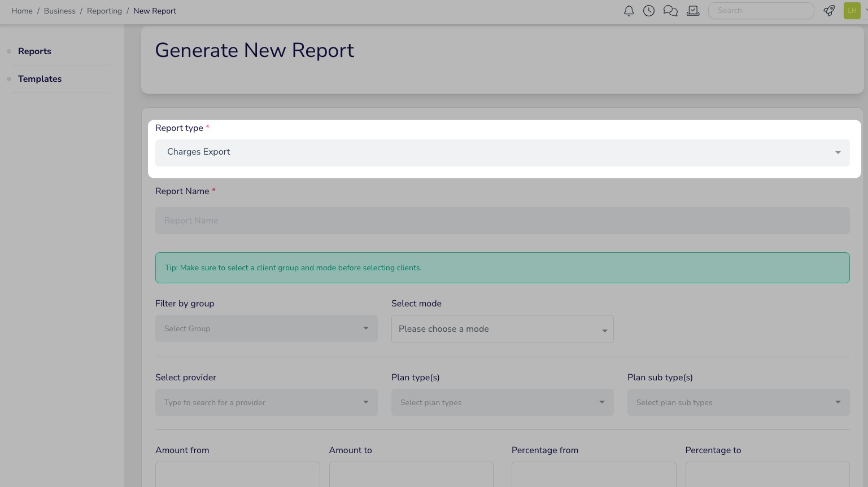Expand the Report type dropdown

[502, 152]
